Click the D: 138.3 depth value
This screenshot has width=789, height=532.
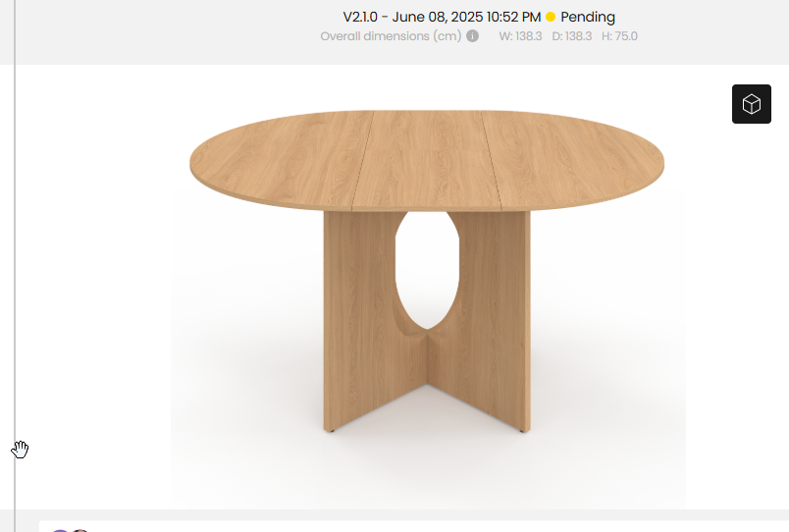pos(571,36)
